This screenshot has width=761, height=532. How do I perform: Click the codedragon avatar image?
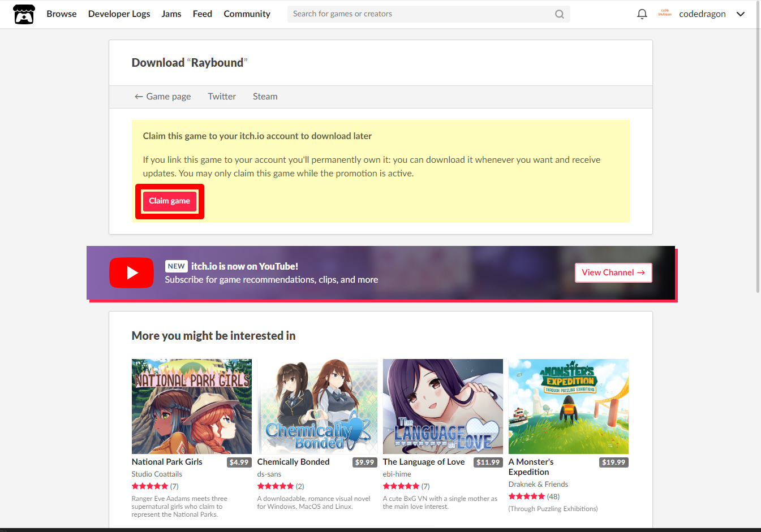pyautogui.click(x=665, y=14)
